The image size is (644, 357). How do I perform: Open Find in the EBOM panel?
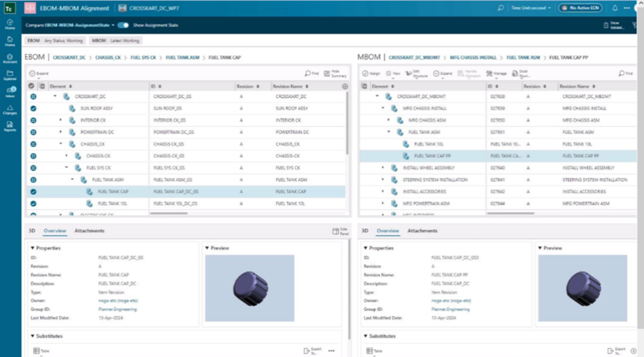[311, 73]
